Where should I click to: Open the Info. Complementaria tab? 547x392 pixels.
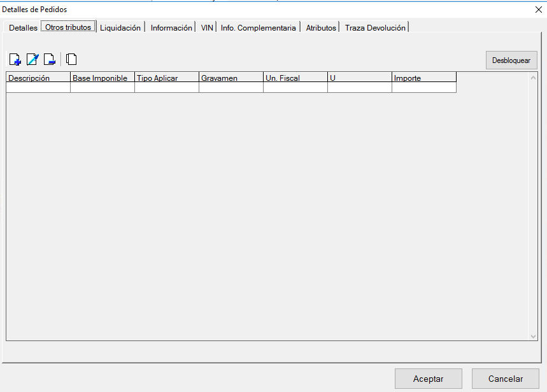tap(259, 28)
